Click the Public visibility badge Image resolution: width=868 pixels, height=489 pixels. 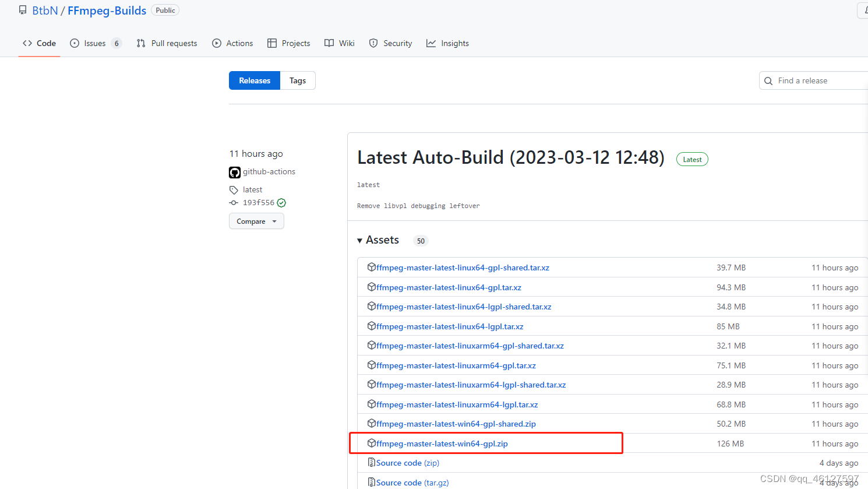165,10
